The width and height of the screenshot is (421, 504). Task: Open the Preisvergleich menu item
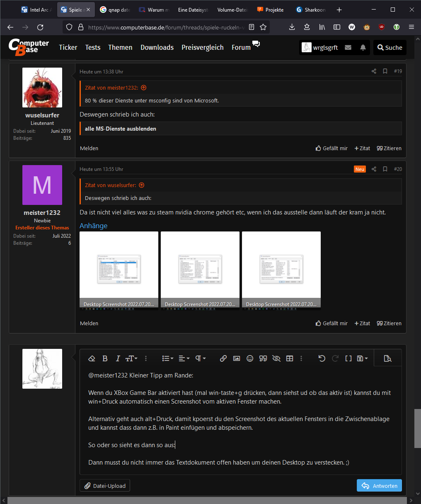[x=203, y=47]
